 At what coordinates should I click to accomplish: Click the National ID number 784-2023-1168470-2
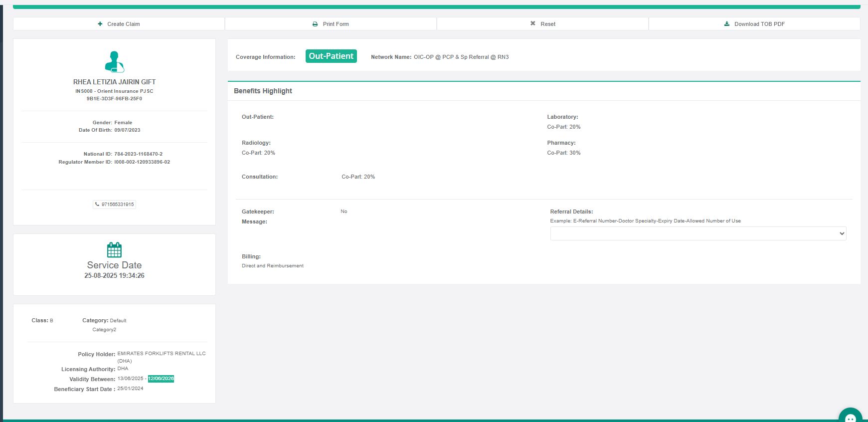[x=138, y=154]
